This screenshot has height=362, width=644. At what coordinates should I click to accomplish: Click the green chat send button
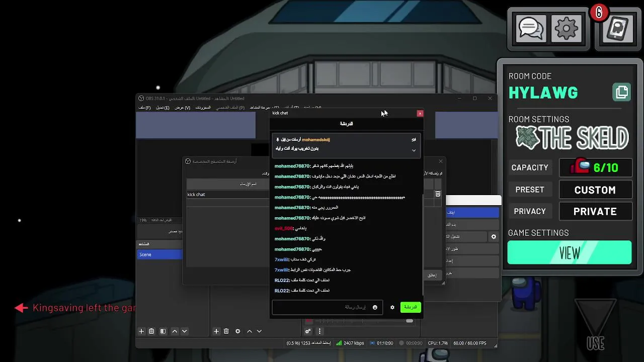(x=411, y=307)
